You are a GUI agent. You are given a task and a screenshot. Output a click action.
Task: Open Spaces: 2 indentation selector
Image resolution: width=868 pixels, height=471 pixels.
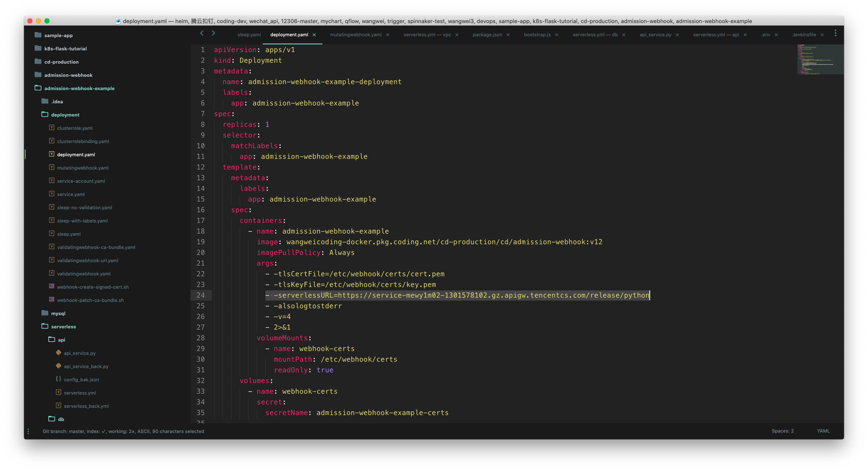[783, 431]
